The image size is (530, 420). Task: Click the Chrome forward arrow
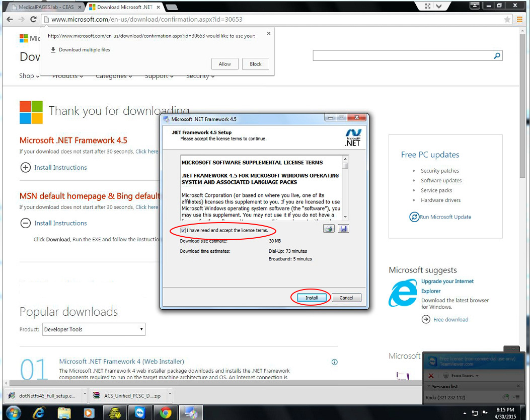22,19
